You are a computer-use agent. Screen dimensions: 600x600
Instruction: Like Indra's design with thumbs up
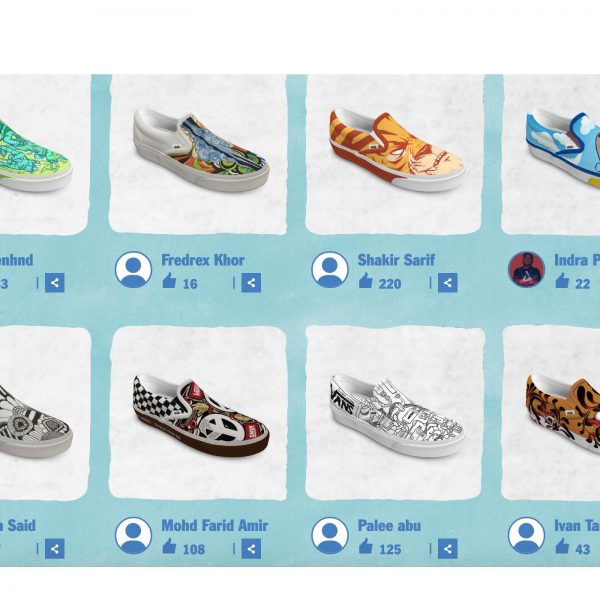[x=562, y=280]
